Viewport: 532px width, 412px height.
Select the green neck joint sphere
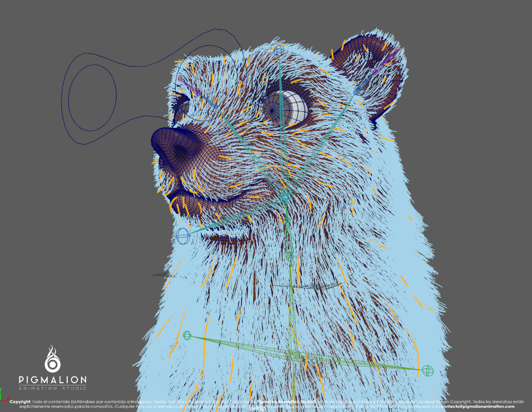[290, 255]
